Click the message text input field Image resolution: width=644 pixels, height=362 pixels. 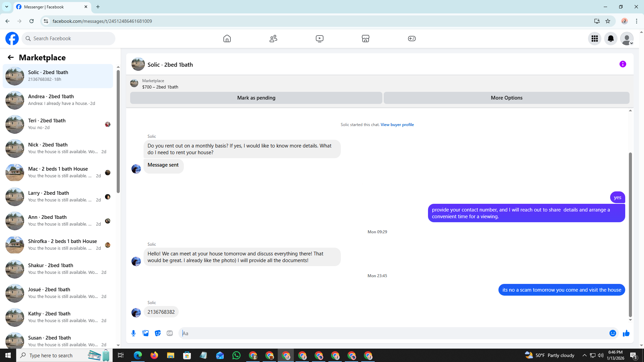(392, 333)
